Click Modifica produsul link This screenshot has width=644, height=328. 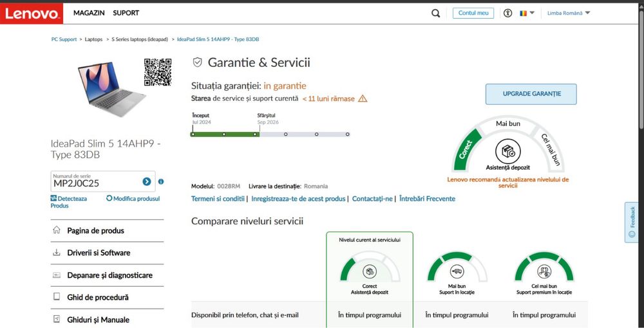click(133, 199)
